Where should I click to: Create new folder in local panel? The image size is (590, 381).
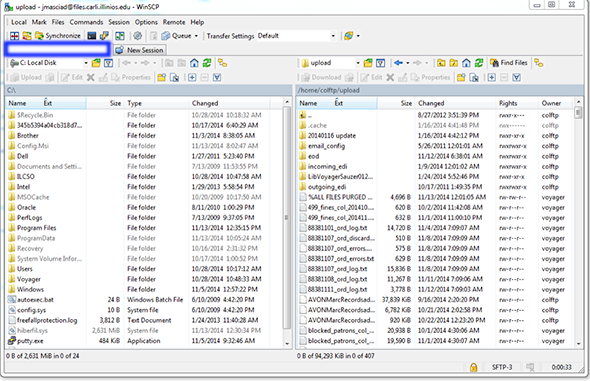point(162,77)
